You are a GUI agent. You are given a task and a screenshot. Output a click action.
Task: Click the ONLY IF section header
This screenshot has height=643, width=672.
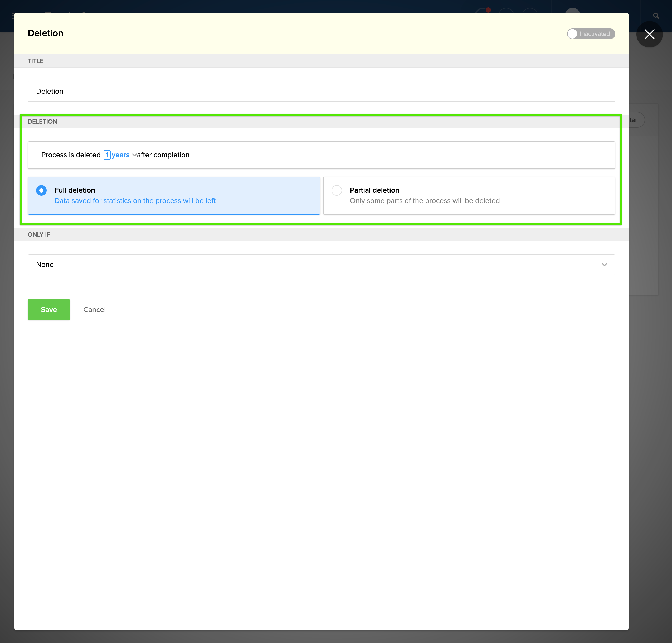[x=39, y=234]
